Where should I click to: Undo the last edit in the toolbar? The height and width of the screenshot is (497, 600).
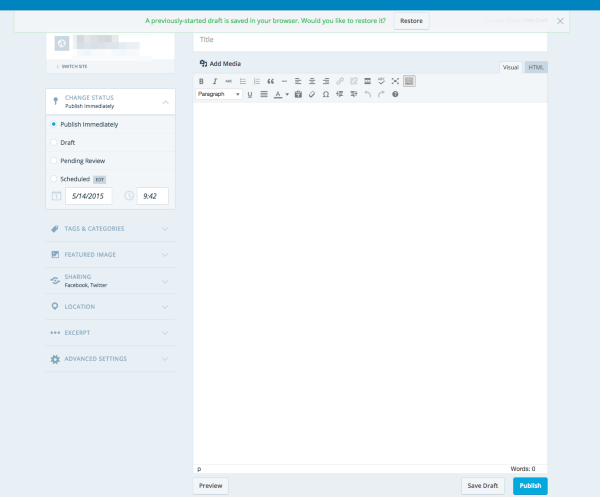(368, 94)
